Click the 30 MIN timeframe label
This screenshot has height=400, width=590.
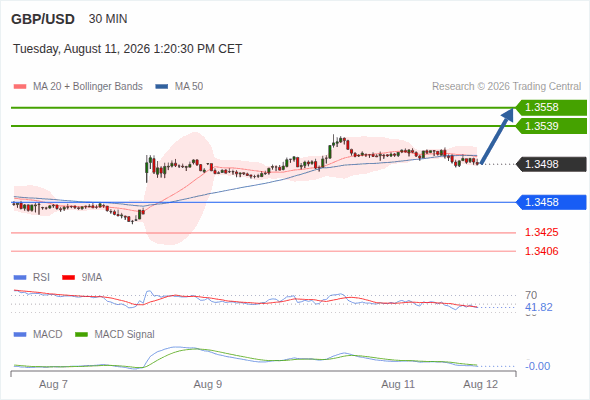pos(108,19)
